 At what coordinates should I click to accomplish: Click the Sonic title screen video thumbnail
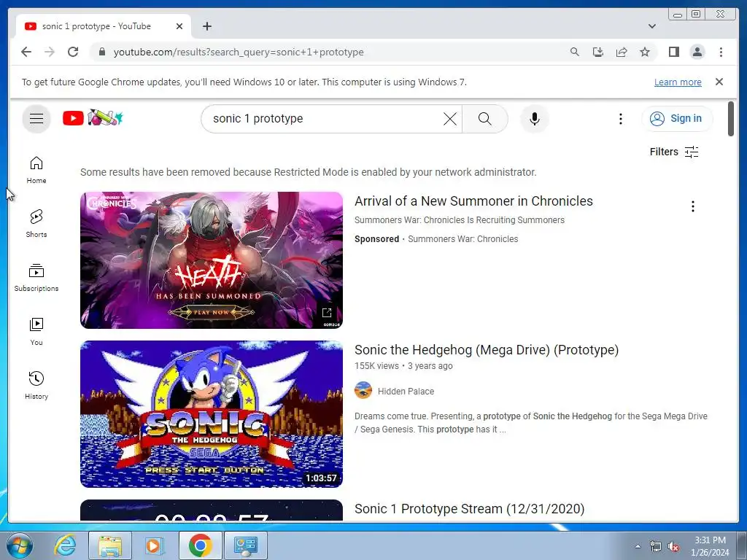coord(211,414)
